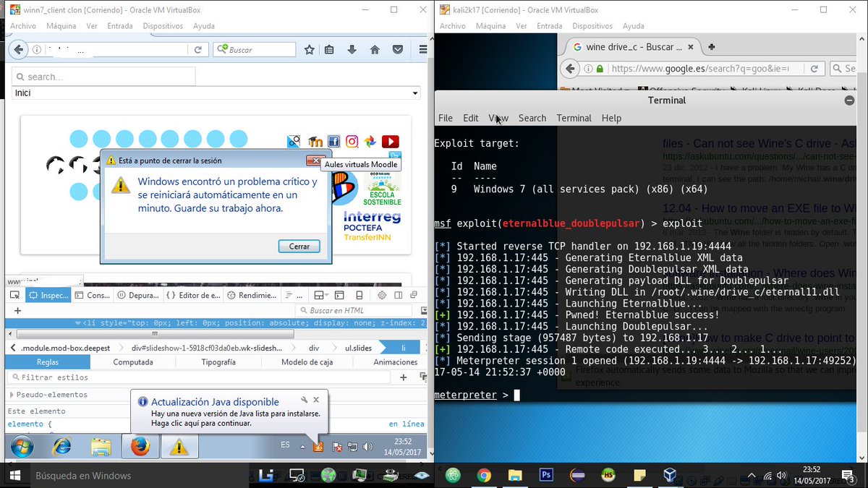Screen dimensions: 868x488
Task: Open Máquina menu in winn7_client VirtualBox window
Action: pyautogui.click(x=61, y=26)
